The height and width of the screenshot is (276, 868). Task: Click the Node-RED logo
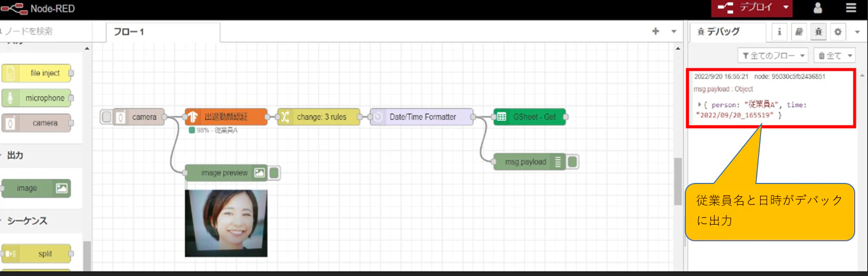pyautogui.click(x=14, y=9)
